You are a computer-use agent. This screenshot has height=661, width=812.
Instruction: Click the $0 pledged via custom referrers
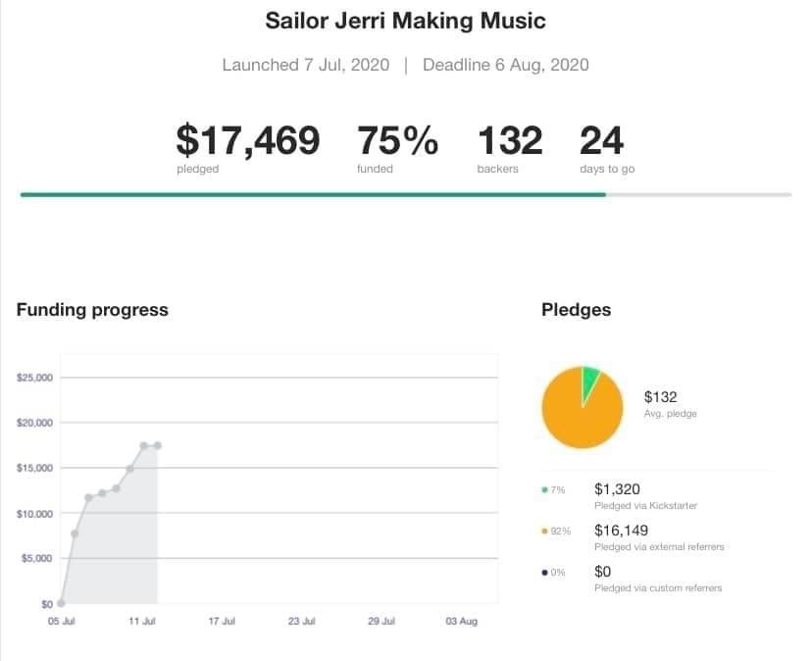(604, 572)
